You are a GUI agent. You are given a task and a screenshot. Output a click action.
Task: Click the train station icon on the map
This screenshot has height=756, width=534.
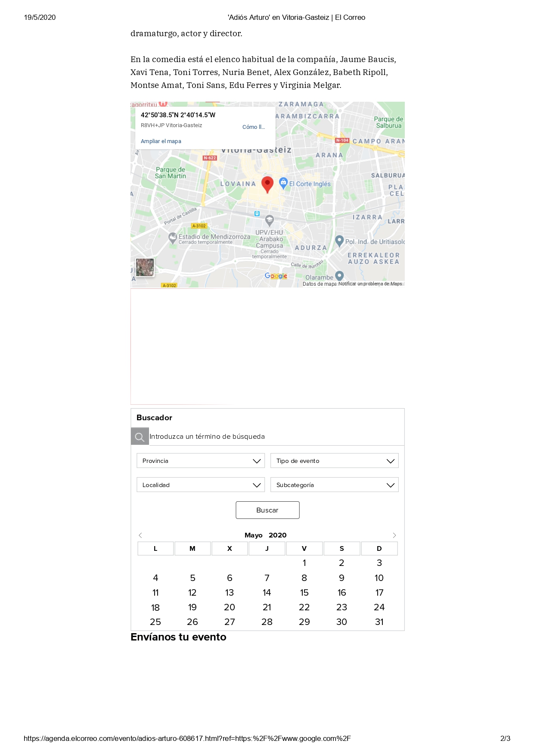click(257, 213)
